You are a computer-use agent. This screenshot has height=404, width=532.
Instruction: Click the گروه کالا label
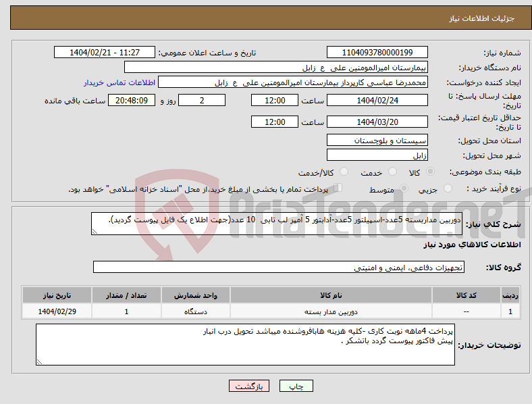pyautogui.click(x=504, y=268)
